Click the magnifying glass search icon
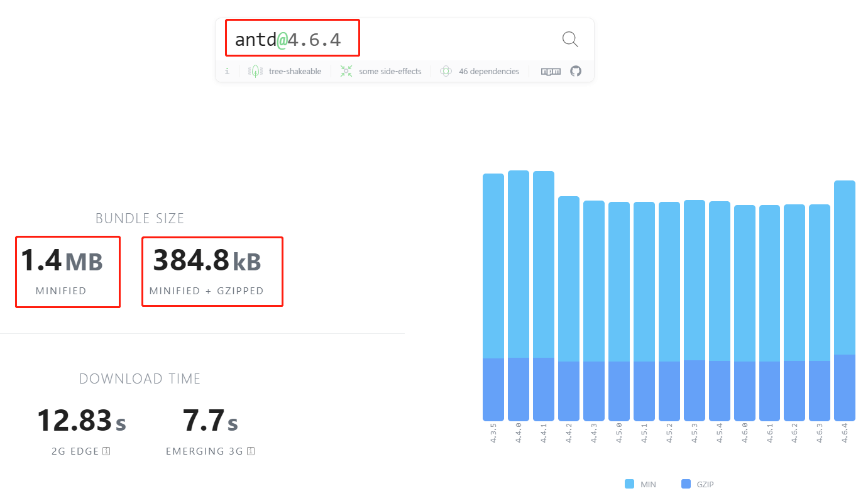 click(x=570, y=40)
